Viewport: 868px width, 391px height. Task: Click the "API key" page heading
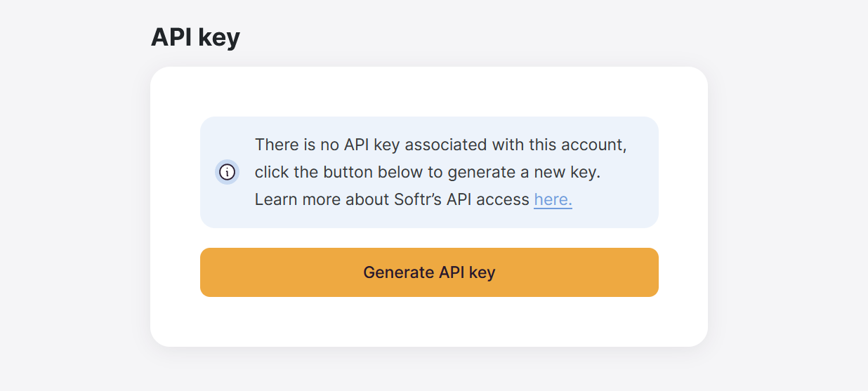tap(195, 37)
